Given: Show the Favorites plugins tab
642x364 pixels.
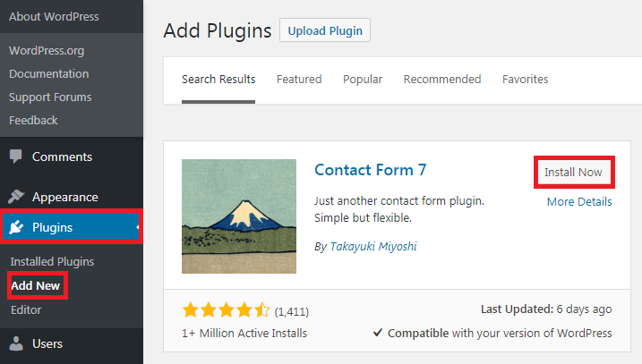Looking at the screenshot, I should 526,80.
